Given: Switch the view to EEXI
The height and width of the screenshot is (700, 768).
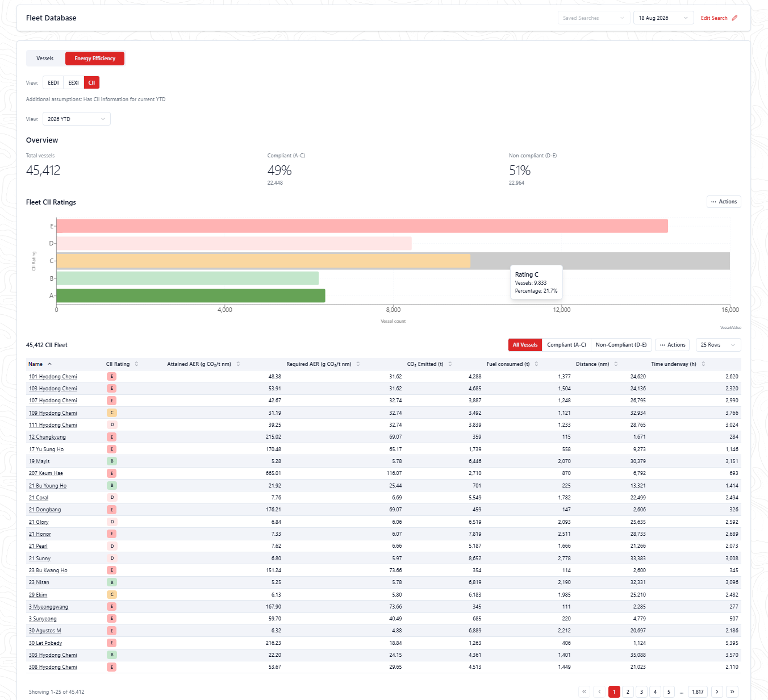Looking at the screenshot, I should click(74, 83).
